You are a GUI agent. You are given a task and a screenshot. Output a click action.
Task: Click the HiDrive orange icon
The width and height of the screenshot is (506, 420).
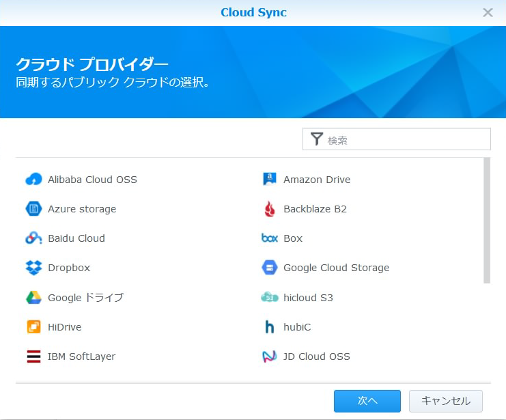[x=33, y=327]
